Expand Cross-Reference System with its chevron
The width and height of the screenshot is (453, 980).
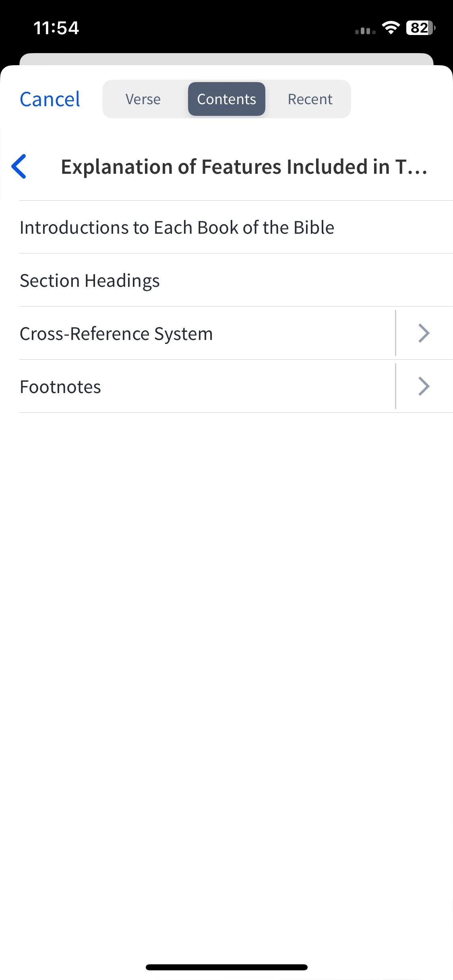(x=424, y=333)
